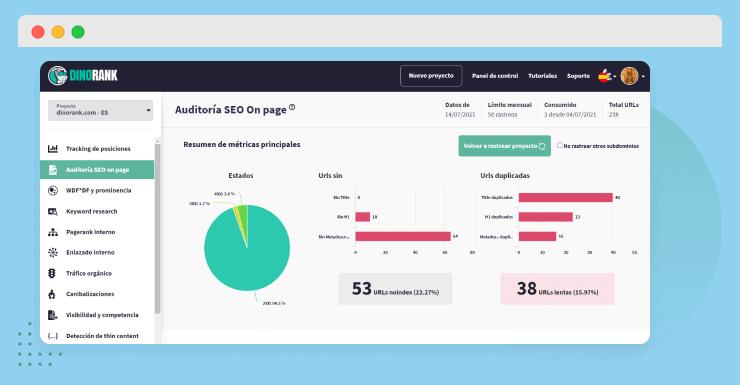The width and height of the screenshot is (740, 385).
Task: Click the Visibilidad y competencia icon
Action: 53,315
